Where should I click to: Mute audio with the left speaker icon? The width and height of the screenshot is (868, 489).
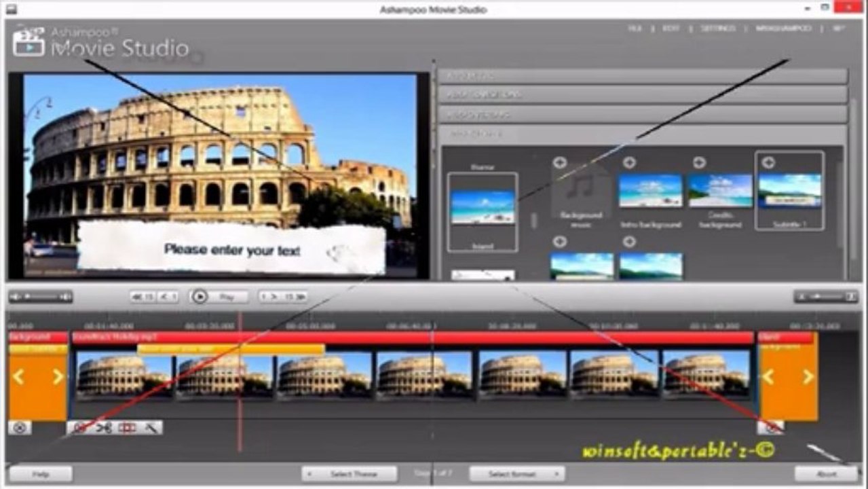tap(15, 297)
